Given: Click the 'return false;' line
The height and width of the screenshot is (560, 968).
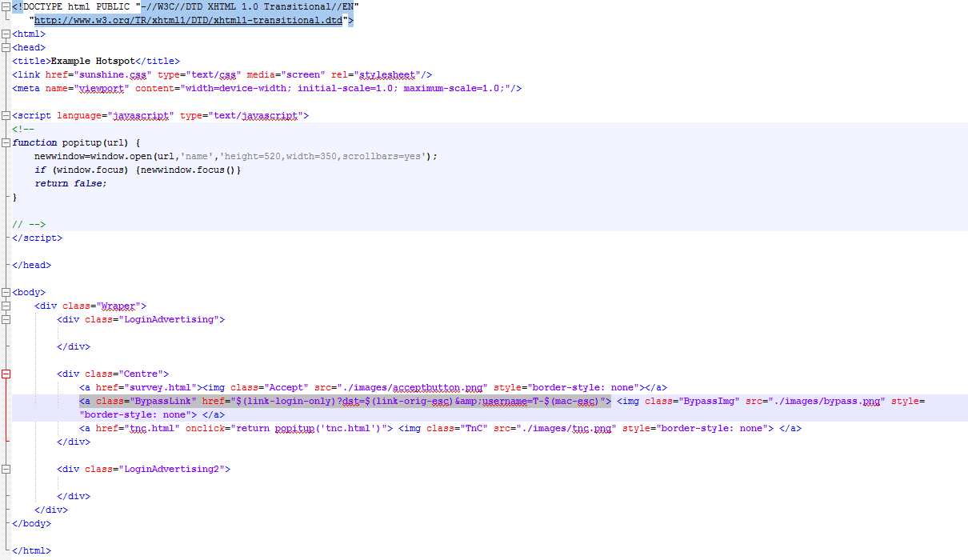Looking at the screenshot, I should click(x=70, y=183).
